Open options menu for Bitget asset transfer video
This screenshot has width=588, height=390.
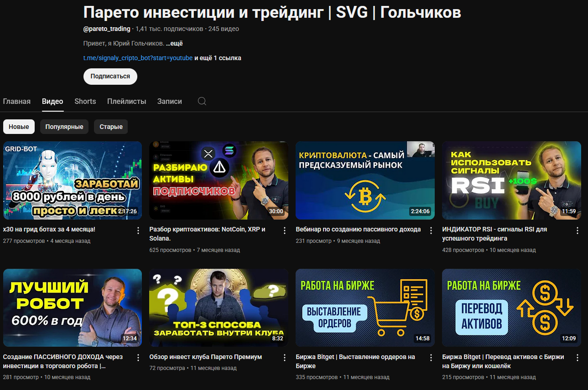tap(577, 358)
